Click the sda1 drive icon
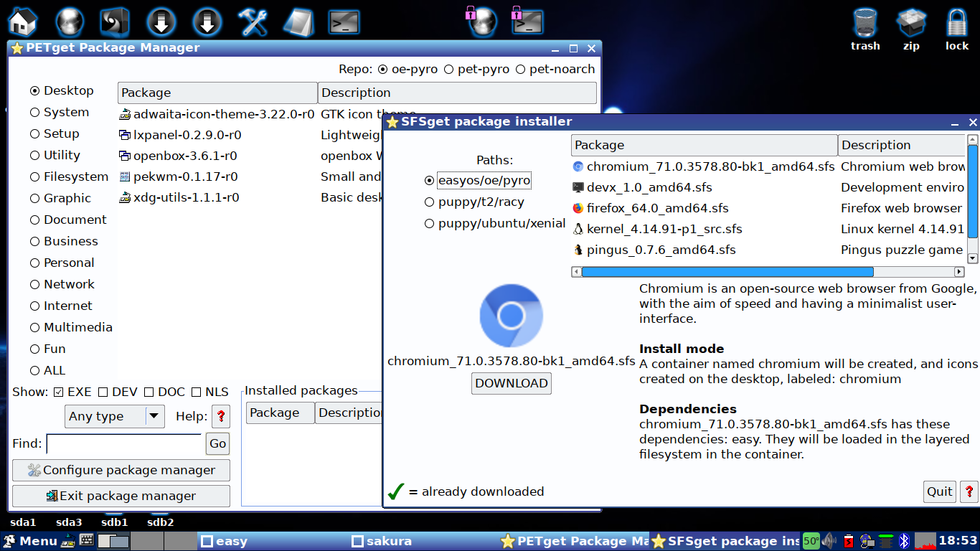 point(23,522)
